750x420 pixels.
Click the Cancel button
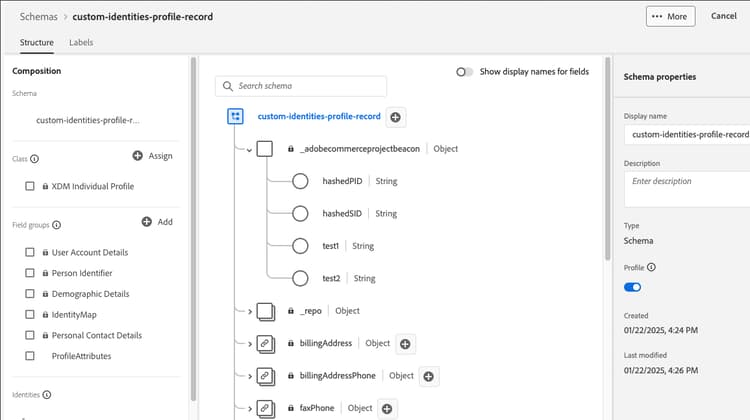tap(724, 16)
